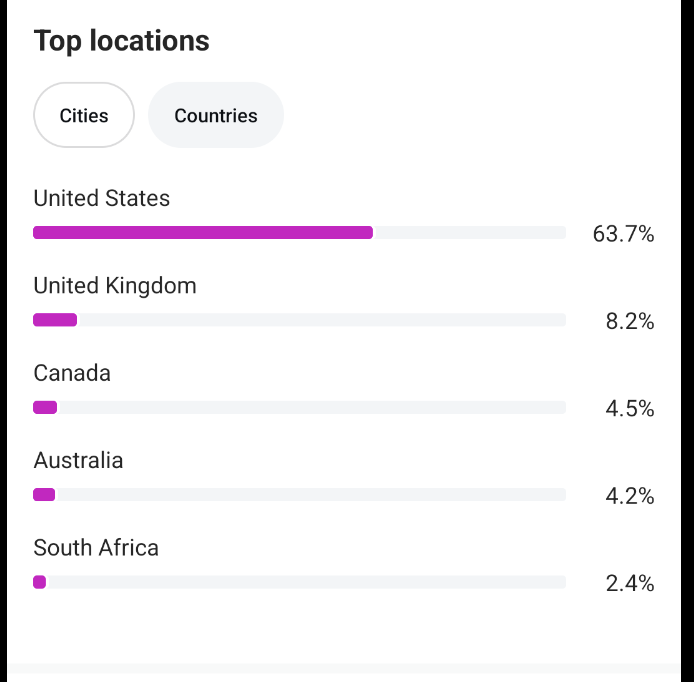Image resolution: width=694 pixels, height=682 pixels.
Task: Click the 63.7% value for United States
Action: click(x=623, y=234)
